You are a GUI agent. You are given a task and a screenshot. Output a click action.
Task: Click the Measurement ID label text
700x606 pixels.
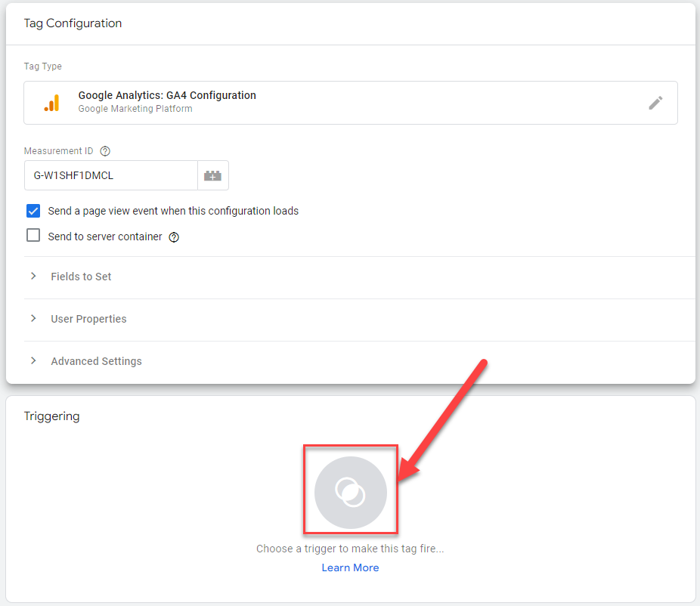click(x=58, y=151)
